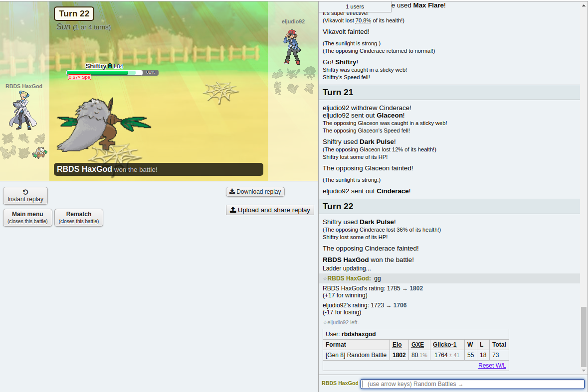Screen dimensions: 588x392
Task: Open the Reset W/L link
Action: pyautogui.click(x=492, y=366)
